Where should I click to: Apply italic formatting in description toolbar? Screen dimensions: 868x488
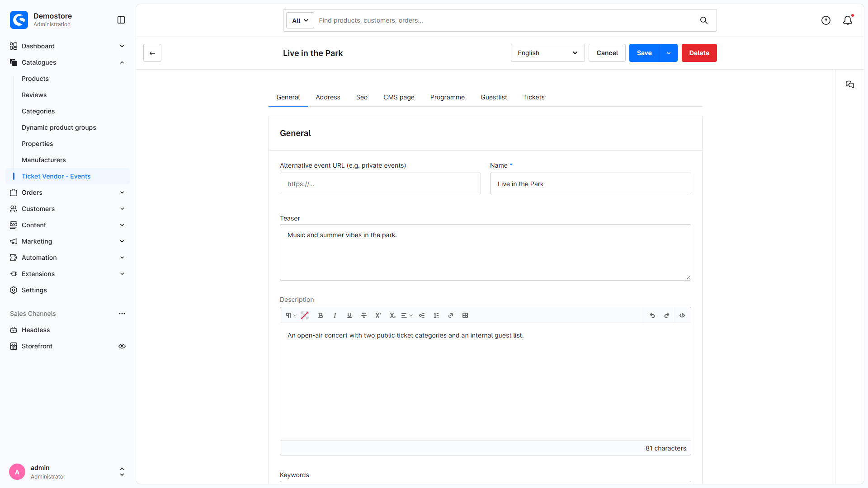(335, 315)
